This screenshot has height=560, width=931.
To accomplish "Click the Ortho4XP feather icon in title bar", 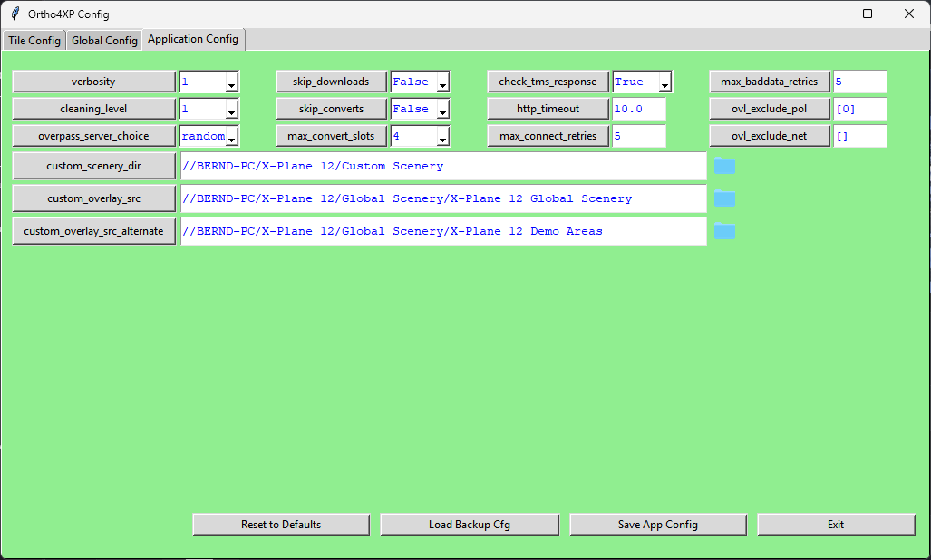I will tap(15, 14).
